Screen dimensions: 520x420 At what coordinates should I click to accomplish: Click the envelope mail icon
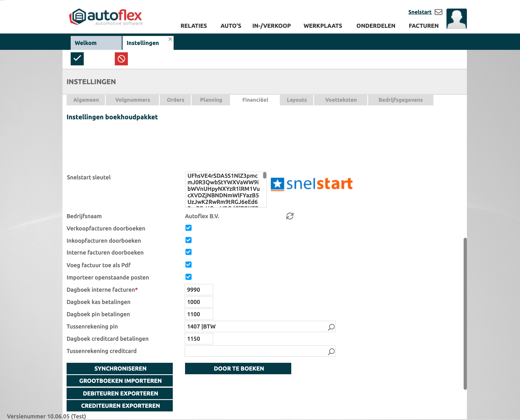[x=438, y=12]
